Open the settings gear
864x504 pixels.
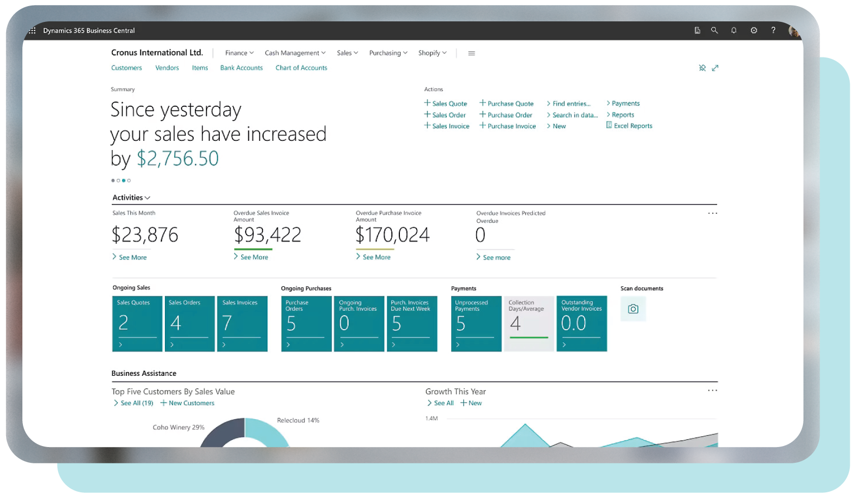754,31
